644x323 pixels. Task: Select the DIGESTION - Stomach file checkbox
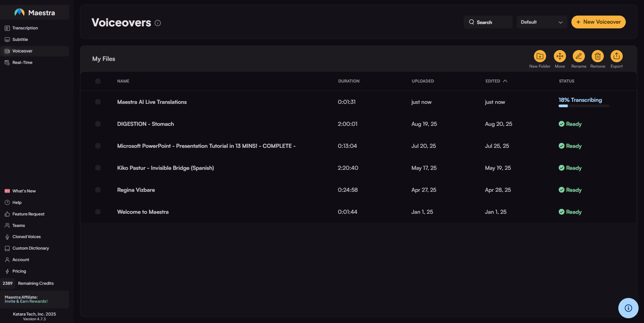98,124
